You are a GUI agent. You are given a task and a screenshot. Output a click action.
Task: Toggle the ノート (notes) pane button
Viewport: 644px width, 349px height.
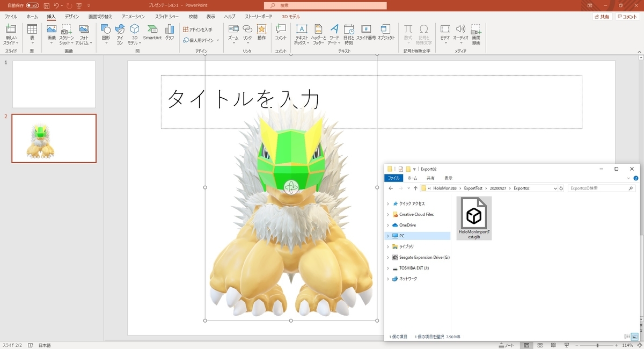[507, 345]
